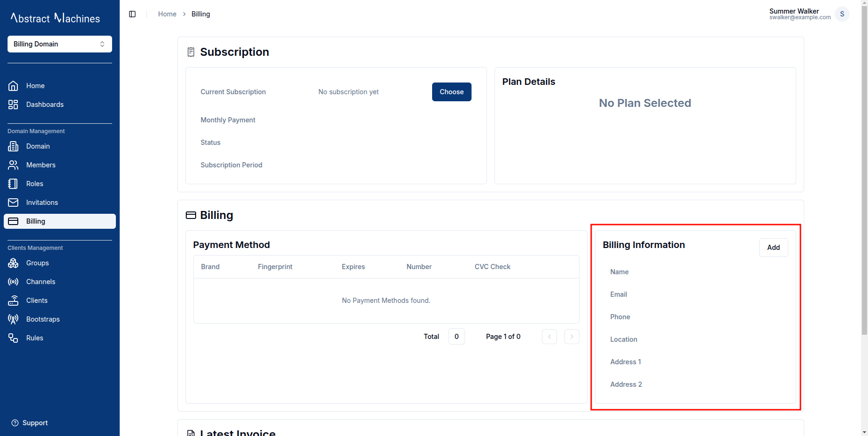Click the Fingerprint column header
Image resolution: width=868 pixels, height=436 pixels.
click(x=275, y=267)
